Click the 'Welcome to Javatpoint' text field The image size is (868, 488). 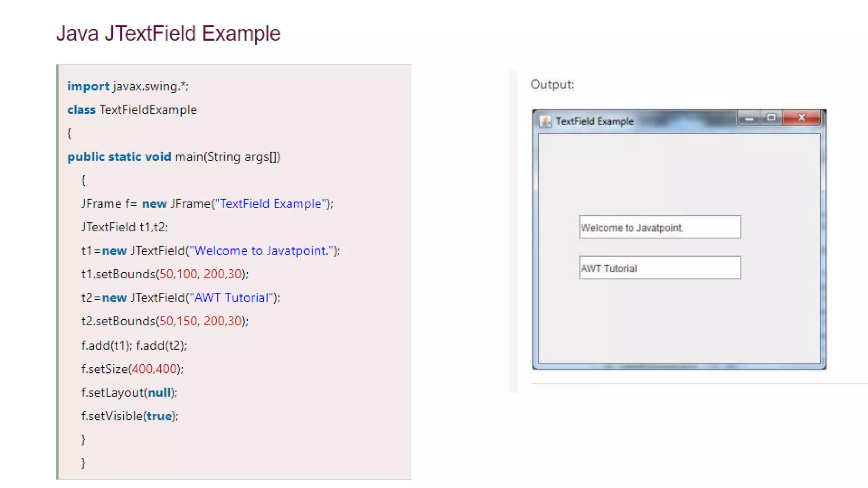(660, 227)
